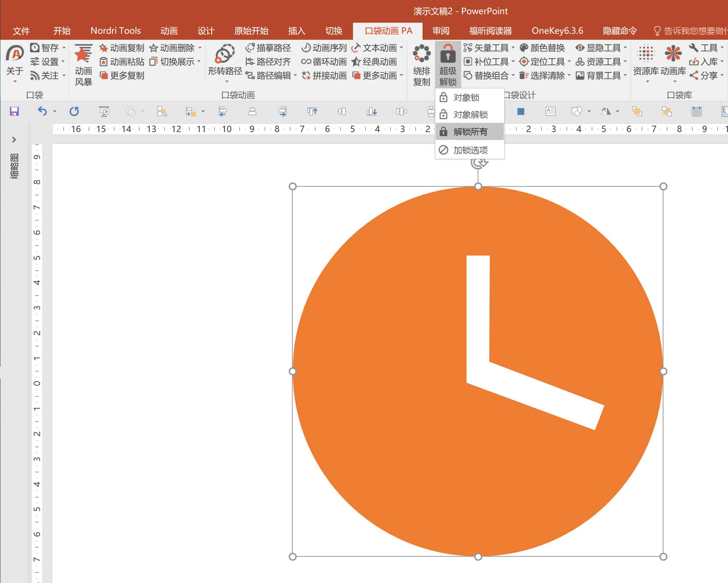Select 对象锁 to lock the object
This screenshot has height=583, width=728.
pyautogui.click(x=466, y=98)
